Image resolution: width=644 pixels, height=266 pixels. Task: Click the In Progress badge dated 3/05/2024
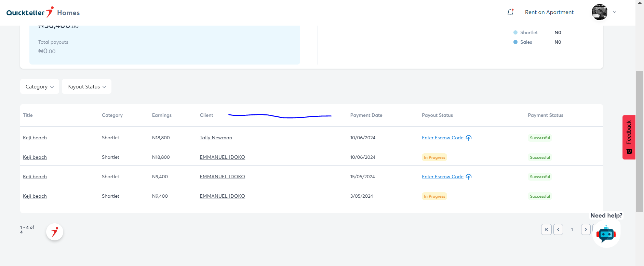coord(434,196)
